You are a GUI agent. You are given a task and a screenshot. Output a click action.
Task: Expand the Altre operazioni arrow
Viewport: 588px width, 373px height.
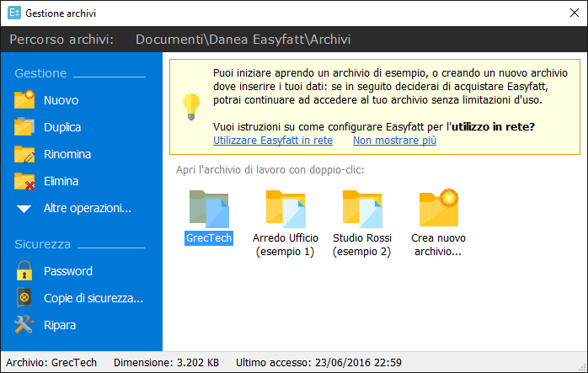[24, 208]
